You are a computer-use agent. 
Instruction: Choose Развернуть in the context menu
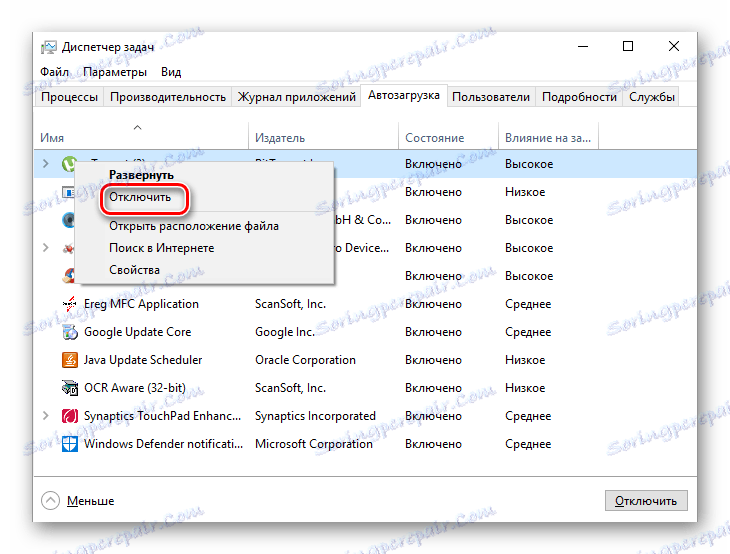(x=204, y=175)
